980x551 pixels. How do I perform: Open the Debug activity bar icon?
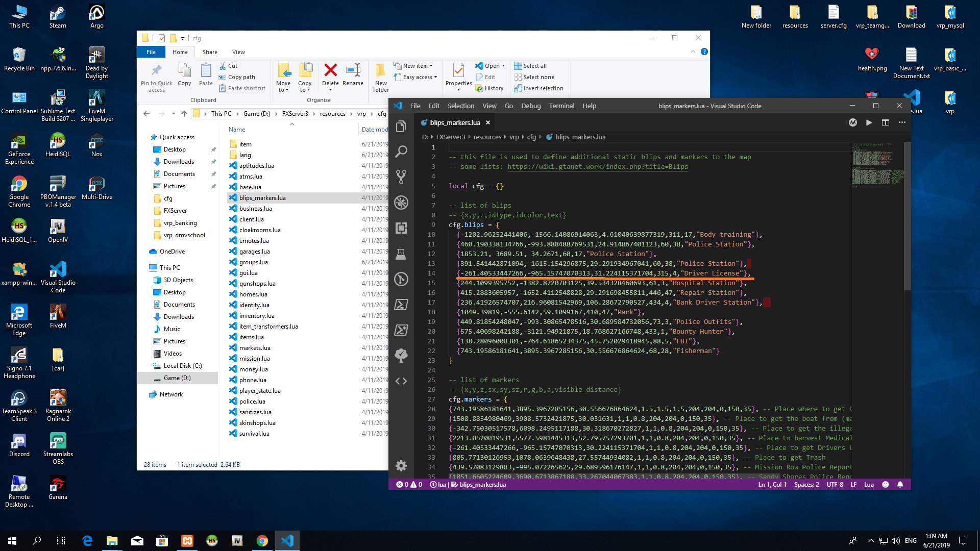[401, 203]
